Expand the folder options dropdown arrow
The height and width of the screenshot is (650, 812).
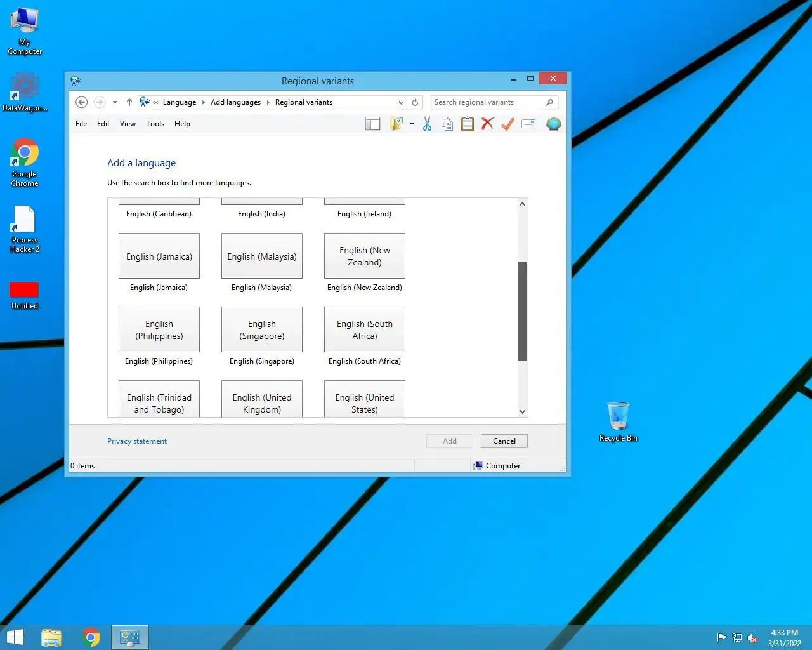412,124
